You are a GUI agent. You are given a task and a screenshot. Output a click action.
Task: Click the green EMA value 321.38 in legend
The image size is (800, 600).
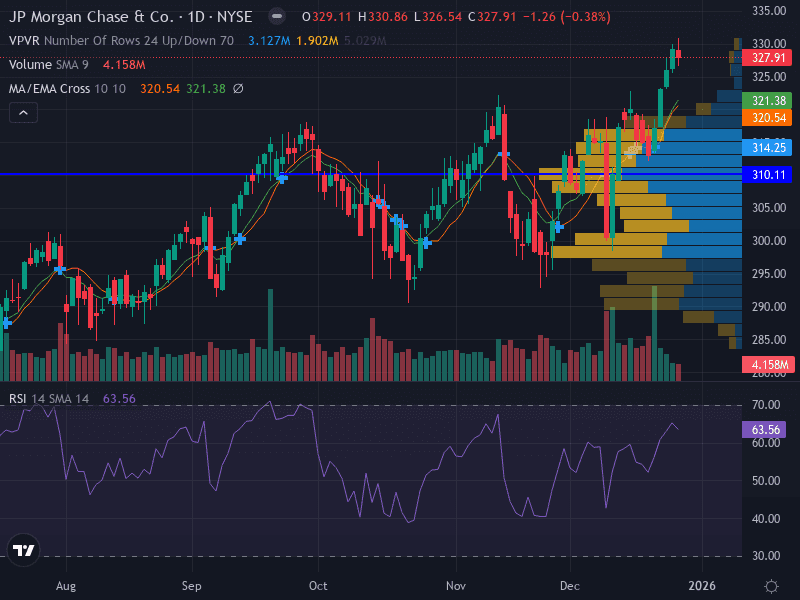click(206, 89)
